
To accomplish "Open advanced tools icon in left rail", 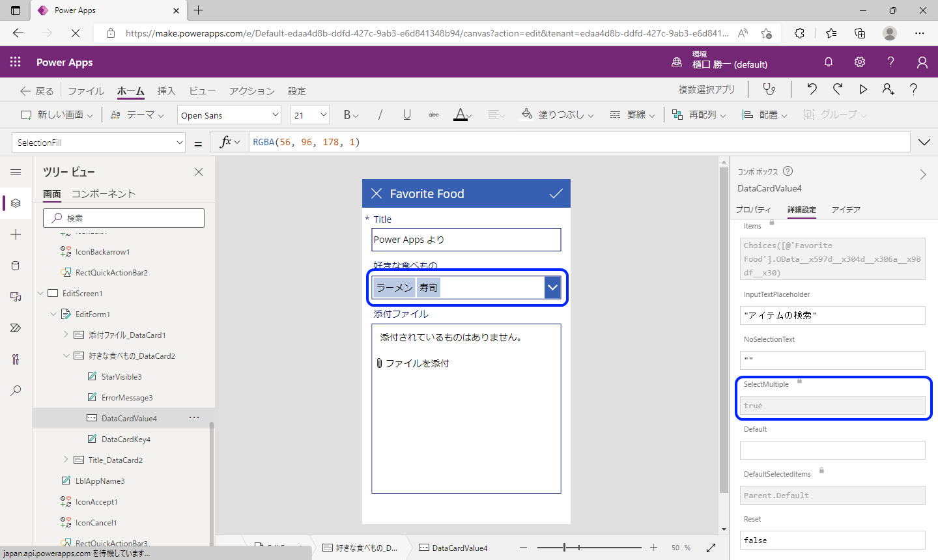I will click(16, 359).
